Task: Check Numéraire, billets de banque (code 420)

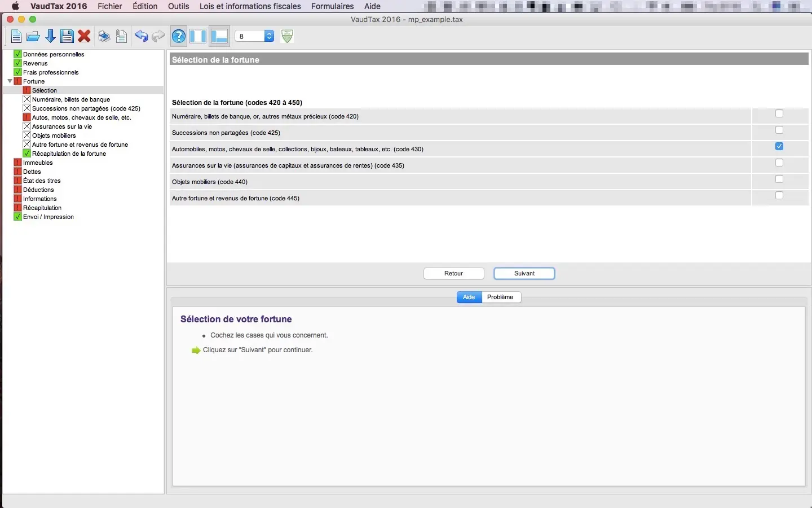Action: 779,113
